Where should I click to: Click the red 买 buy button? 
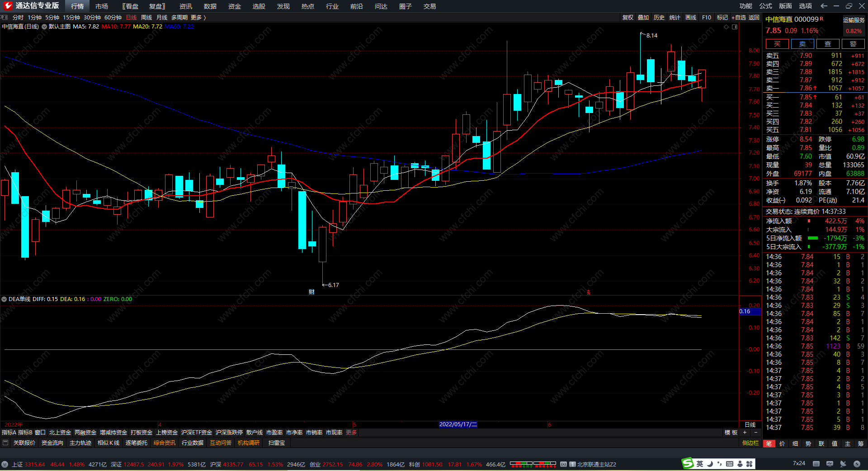point(777,44)
